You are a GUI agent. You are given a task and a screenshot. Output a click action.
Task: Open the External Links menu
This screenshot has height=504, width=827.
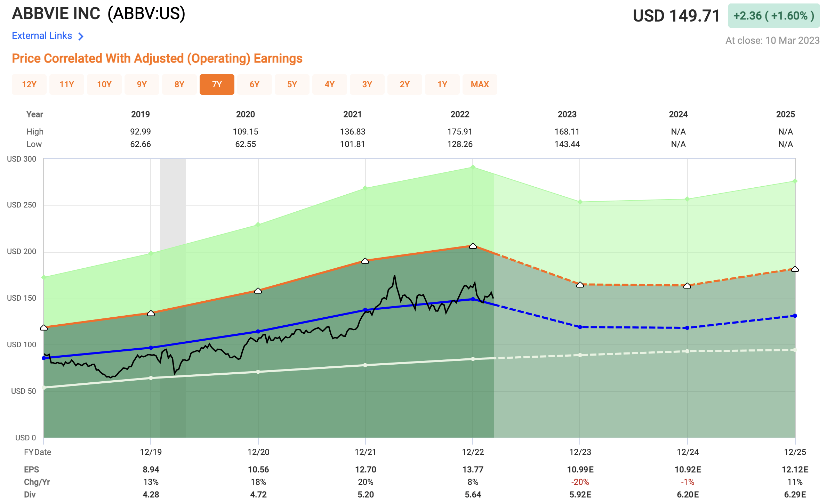(42, 35)
